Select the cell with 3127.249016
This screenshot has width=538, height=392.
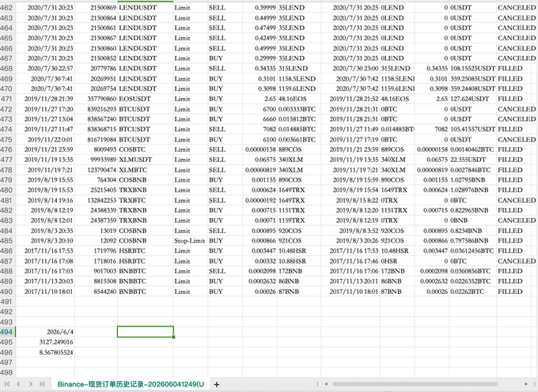[45, 342]
